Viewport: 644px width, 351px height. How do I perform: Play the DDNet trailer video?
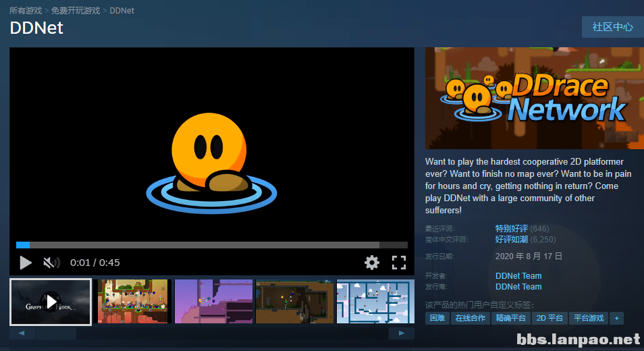[x=26, y=263]
